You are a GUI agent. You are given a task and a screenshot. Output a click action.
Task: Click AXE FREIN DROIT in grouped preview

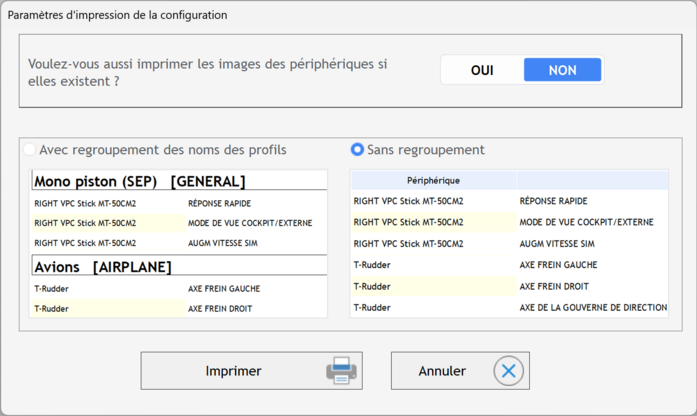coord(220,308)
